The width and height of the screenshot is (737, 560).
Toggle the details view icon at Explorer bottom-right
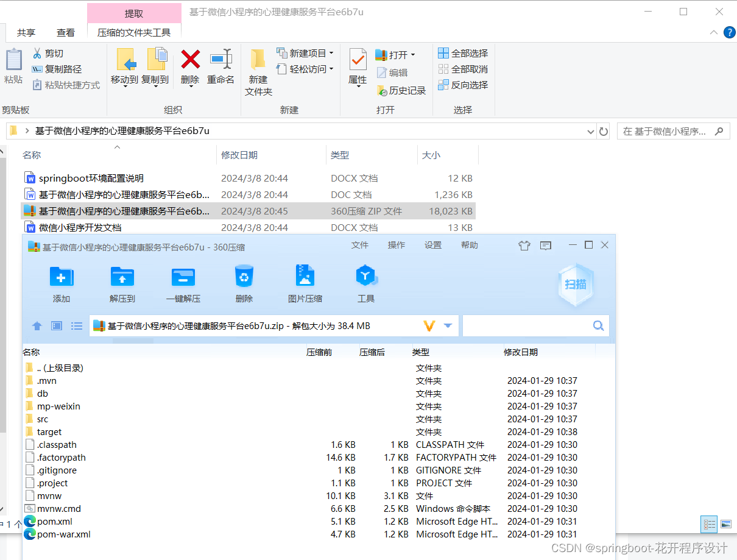[708, 524]
